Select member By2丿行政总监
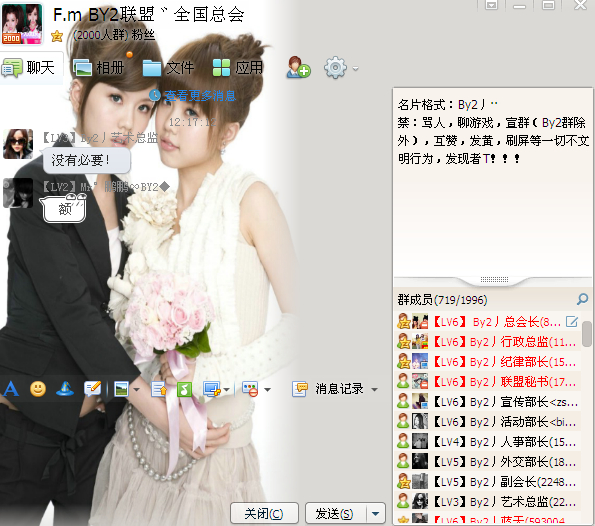The image size is (595, 526). click(x=488, y=342)
